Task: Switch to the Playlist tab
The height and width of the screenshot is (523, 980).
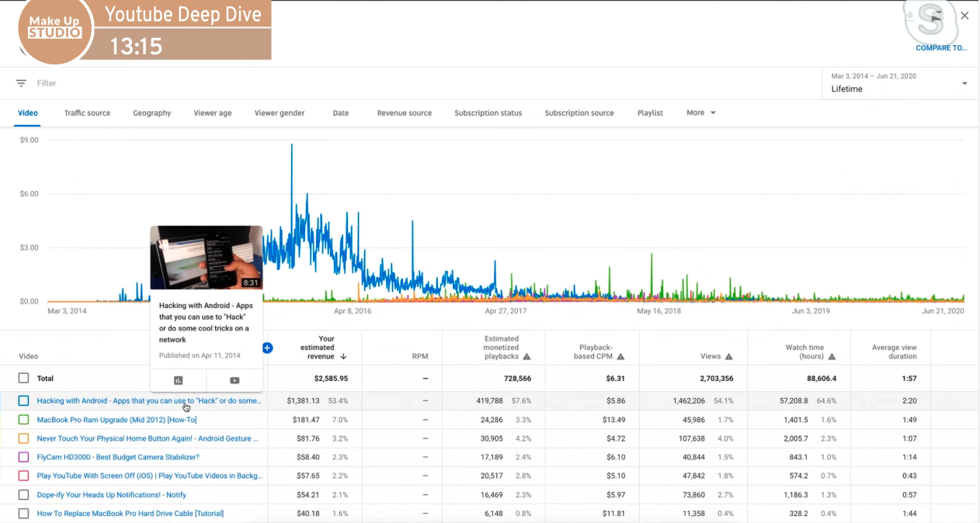Action: pos(650,113)
